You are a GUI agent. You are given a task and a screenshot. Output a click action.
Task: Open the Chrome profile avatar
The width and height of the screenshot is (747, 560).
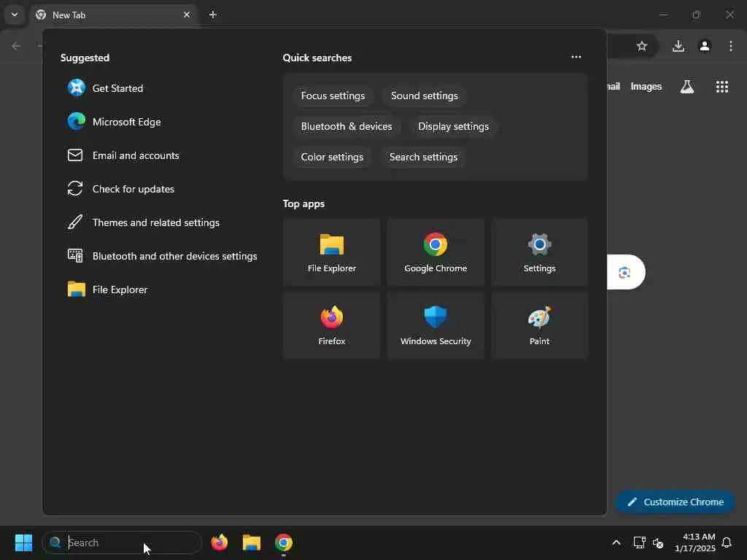[x=705, y=46]
